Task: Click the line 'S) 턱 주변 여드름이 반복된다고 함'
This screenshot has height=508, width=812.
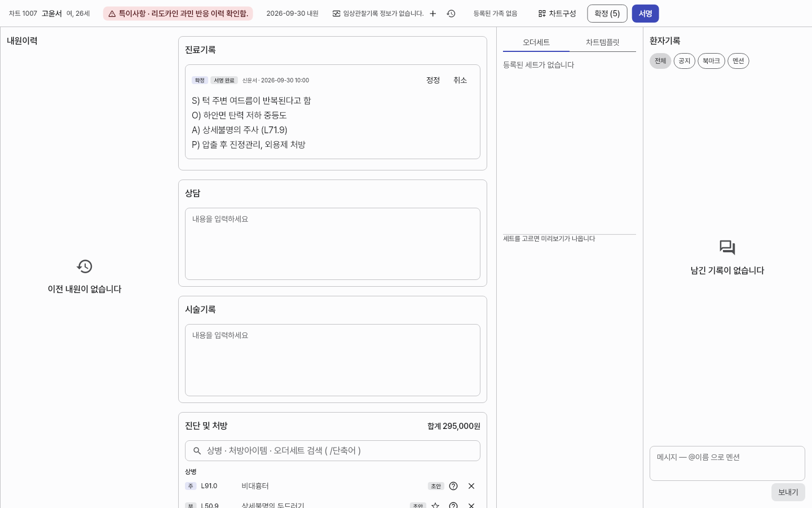Action: [x=251, y=100]
